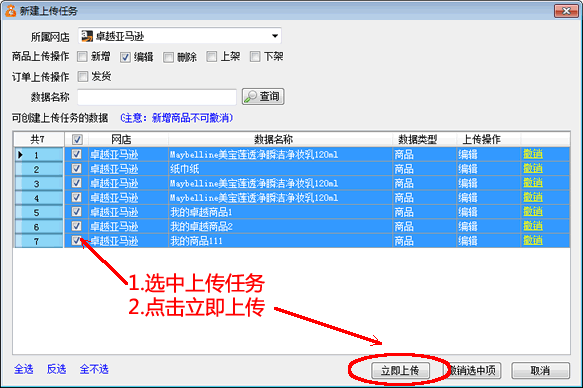This screenshot has width=583, height=388.
Task: Uncheck the checkbox for row 我的商品111
Action: click(77, 240)
